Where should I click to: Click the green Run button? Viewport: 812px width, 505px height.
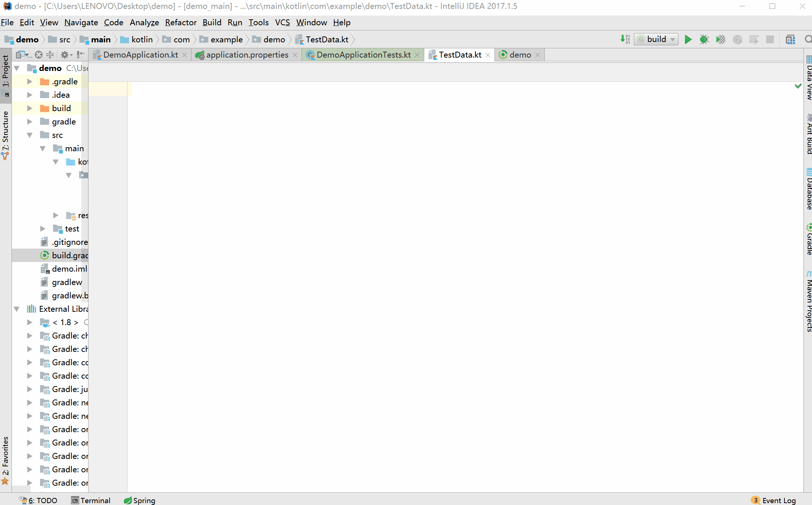(688, 39)
